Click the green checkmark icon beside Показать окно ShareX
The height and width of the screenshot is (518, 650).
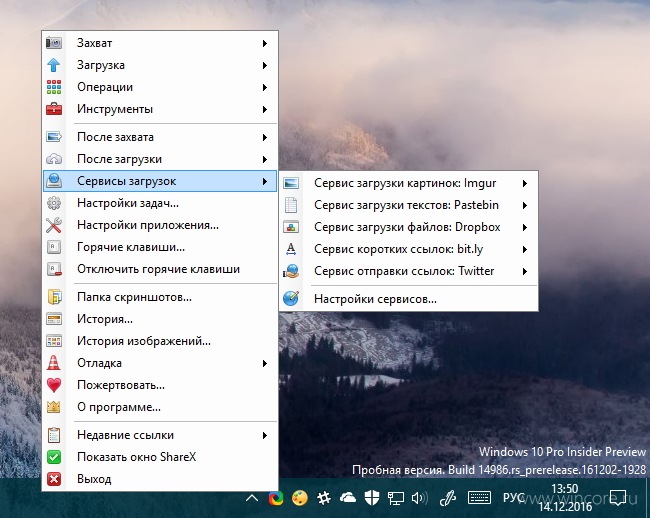point(54,457)
